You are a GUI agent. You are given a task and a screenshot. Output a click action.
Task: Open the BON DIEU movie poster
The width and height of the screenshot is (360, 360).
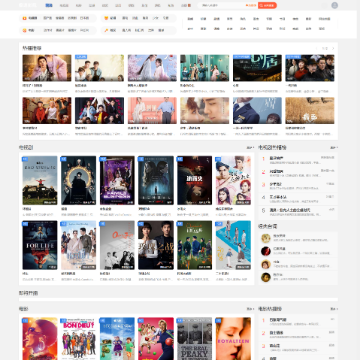tap(78, 338)
